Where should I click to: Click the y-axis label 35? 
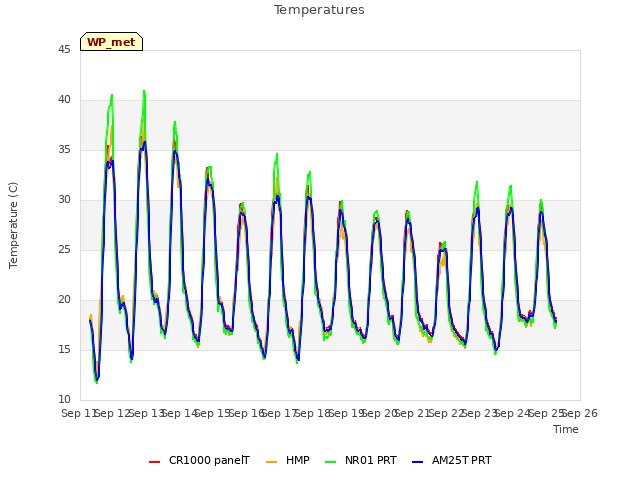64,149
